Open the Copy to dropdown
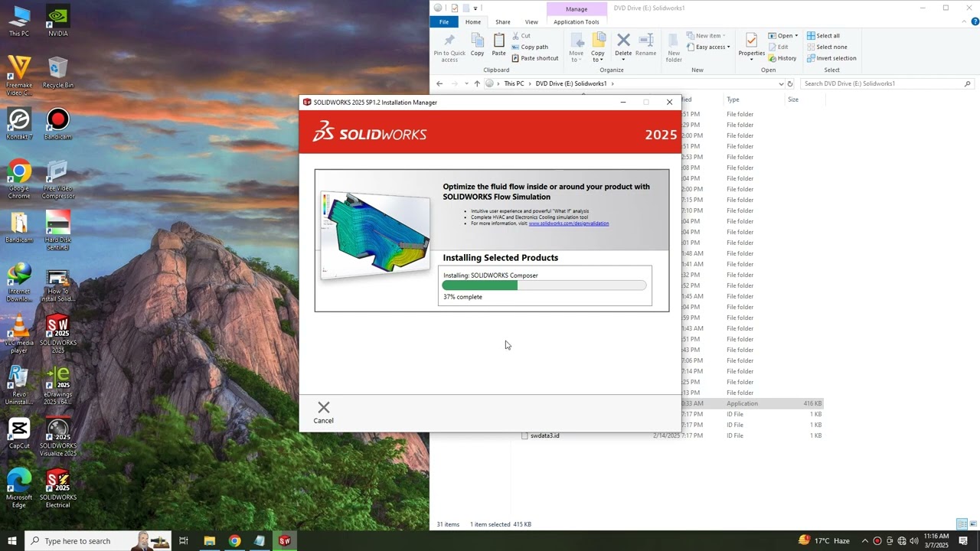Viewport: 980px width, 551px height. point(598,47)
